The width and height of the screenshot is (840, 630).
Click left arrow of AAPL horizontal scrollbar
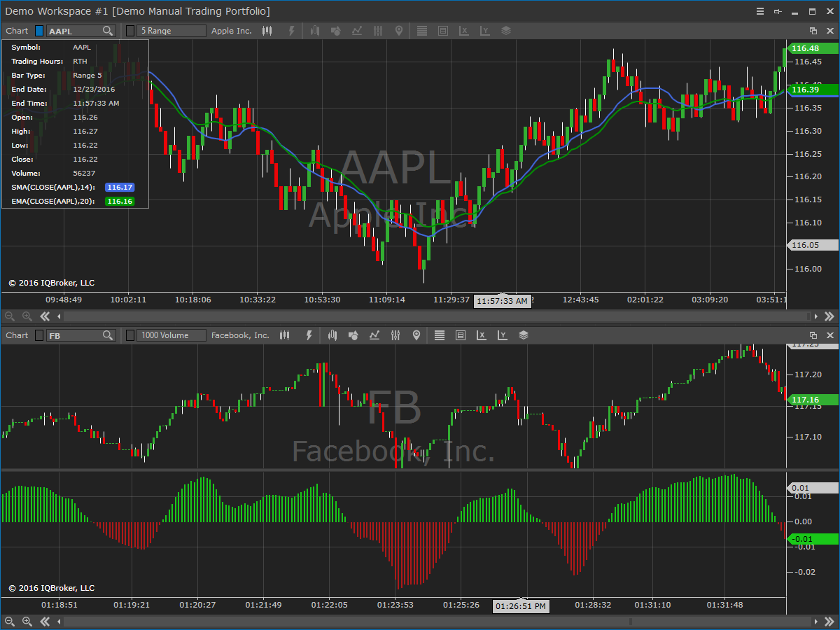point(58,316)
